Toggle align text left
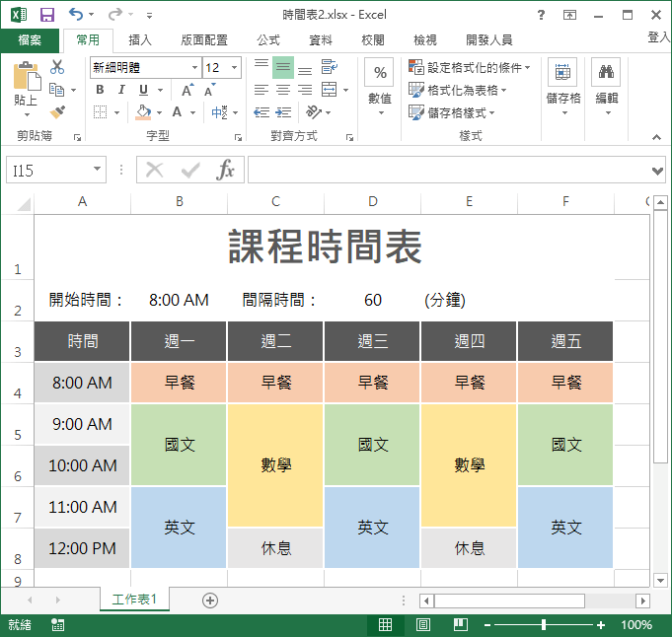 click(x=261, y=90)
